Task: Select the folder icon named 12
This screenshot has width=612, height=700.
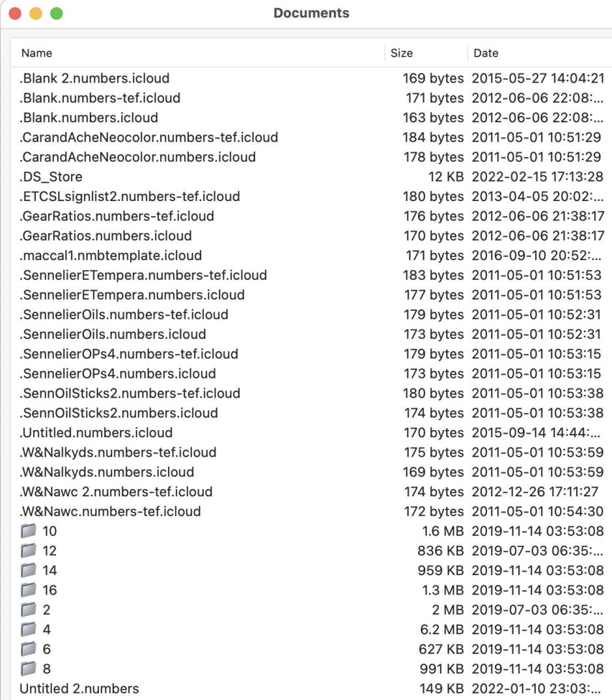Action: coord(28,551)
